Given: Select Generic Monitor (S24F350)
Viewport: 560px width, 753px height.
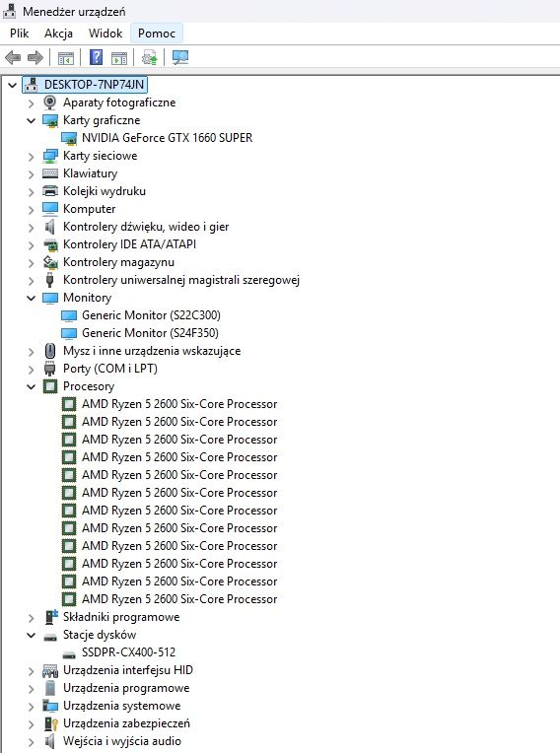Looking at the screenshot, I should point(150,333).
